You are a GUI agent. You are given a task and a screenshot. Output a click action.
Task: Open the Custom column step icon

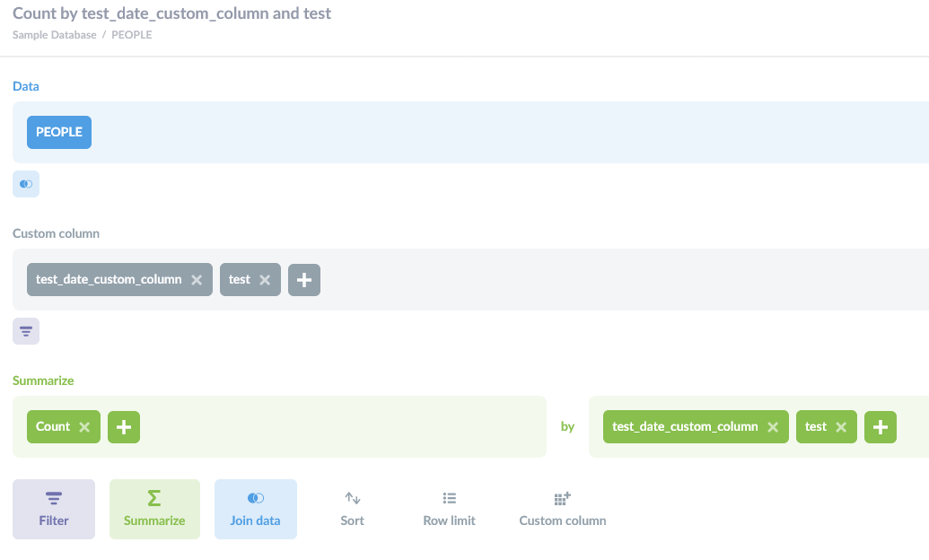pyautogui.click(x=562, y=498)
